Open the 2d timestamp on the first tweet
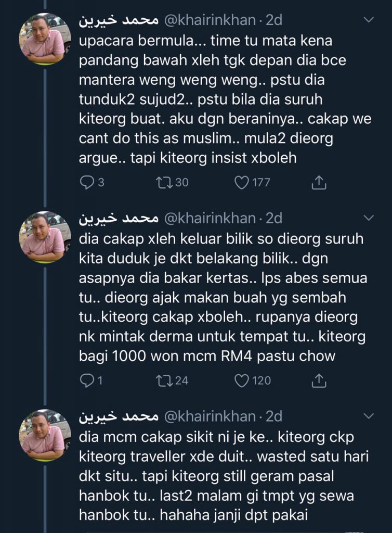 [274, 20]
